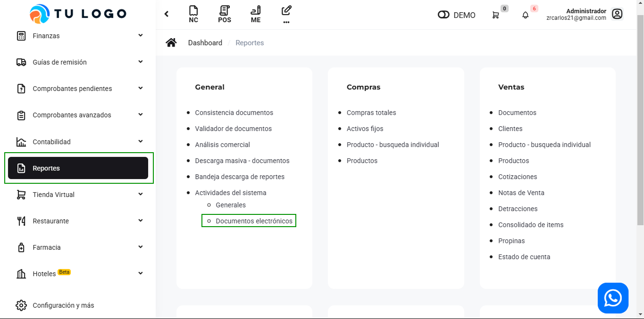The image size is (644, 319).
Task: Collapse the sidebar with the back arrow
Action: coord(167,14)
